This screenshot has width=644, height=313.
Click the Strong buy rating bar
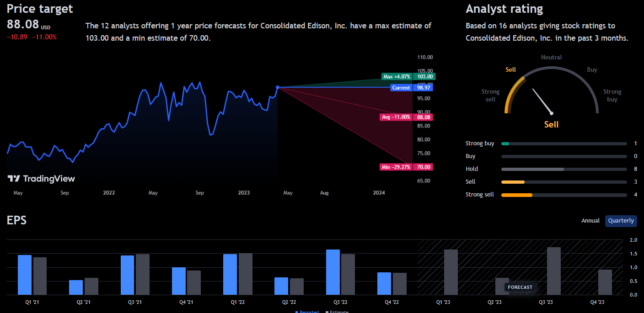(564, 143)
